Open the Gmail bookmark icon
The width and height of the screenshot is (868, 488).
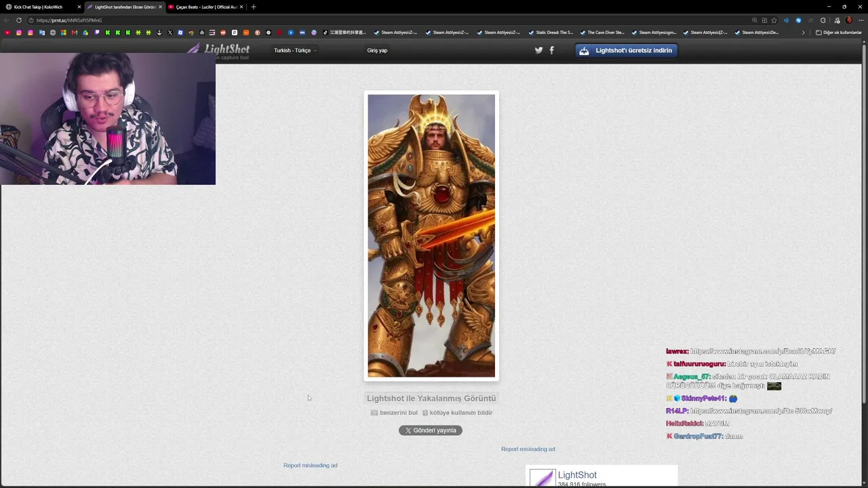tap(75, 33)
